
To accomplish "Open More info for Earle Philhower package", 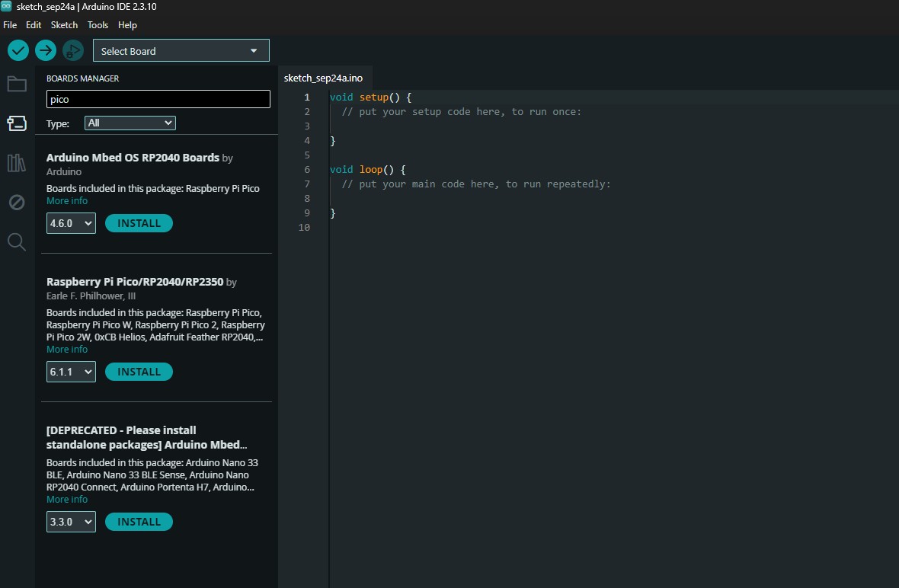I will click(67, 349).
